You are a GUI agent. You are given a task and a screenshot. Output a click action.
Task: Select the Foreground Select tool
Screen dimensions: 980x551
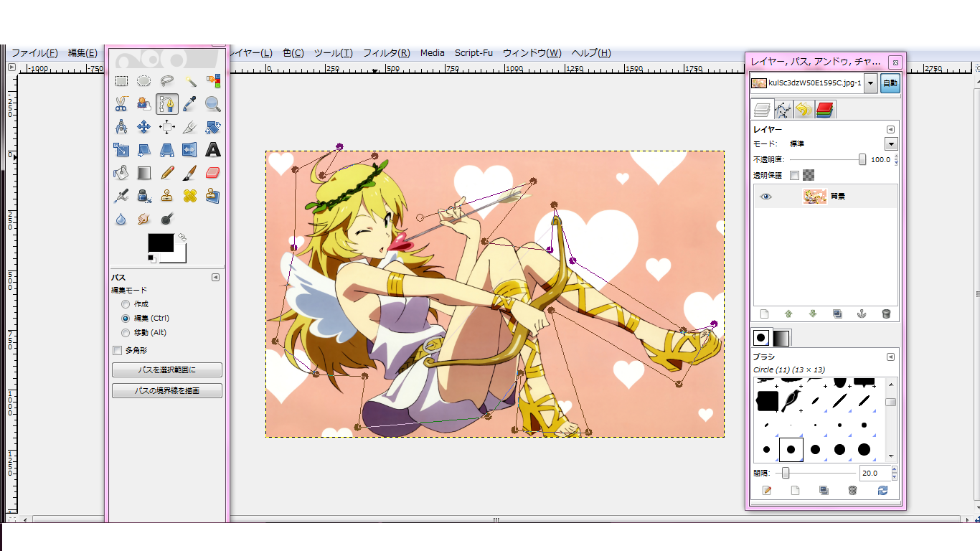[x=144, y=104]
